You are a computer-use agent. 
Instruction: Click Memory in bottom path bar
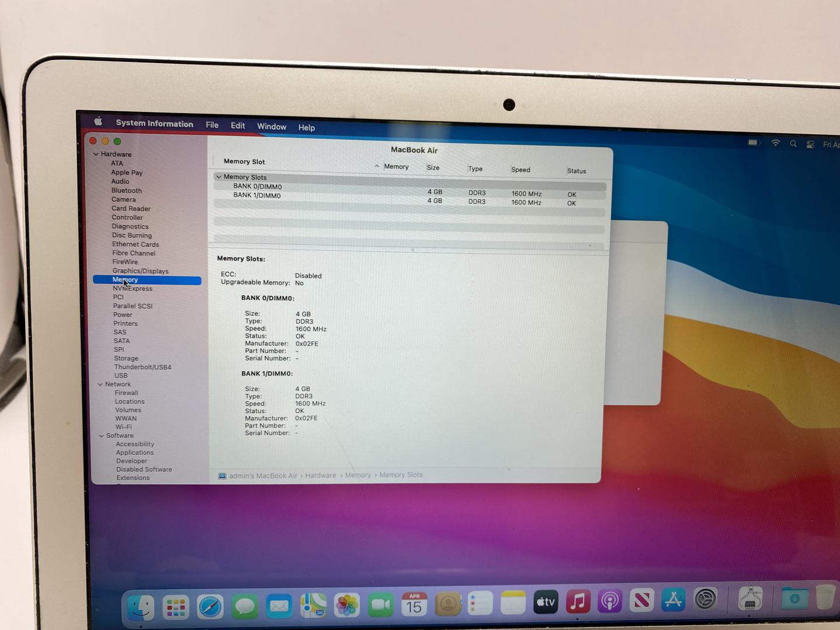pos(358,475)
